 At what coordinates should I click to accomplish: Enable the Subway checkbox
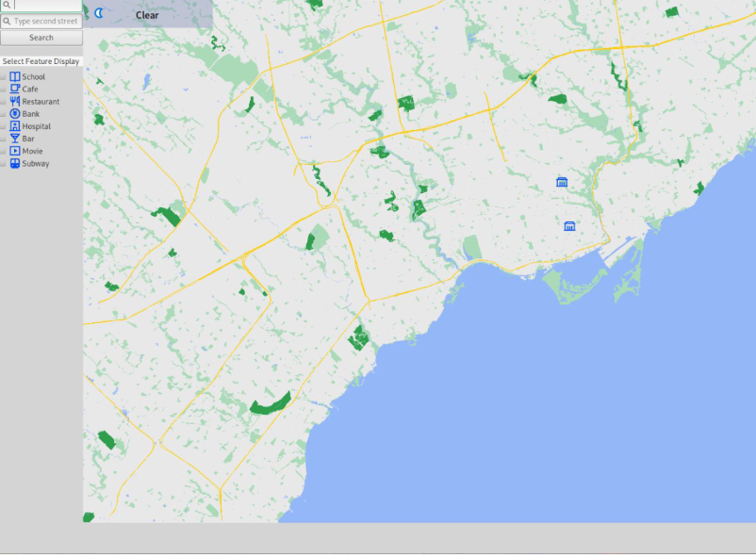3,164
